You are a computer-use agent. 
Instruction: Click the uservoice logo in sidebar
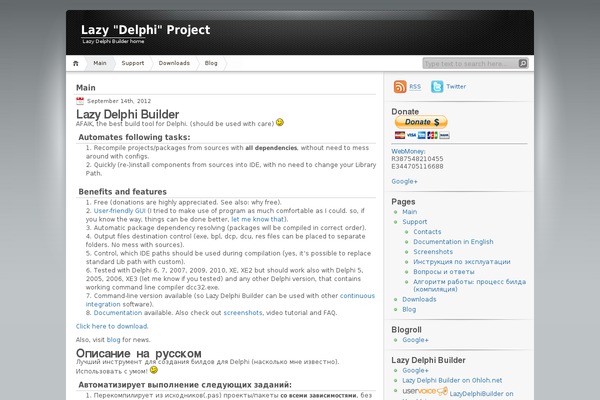point(425,391)
